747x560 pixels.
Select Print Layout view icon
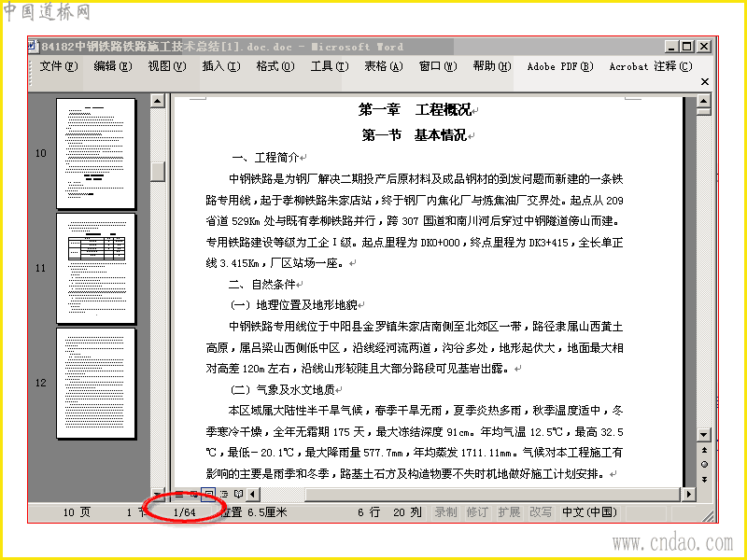[x=208, y=495]
